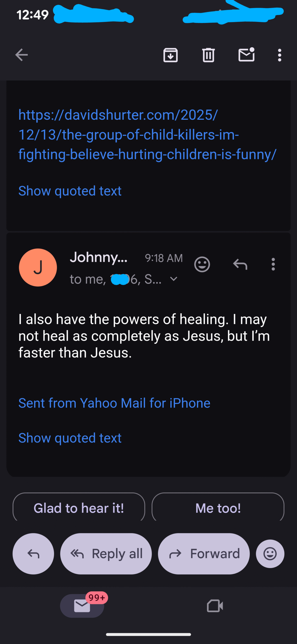Screen dimensions: 297x644
Task: Choose the "Glad to hear it!" smart reply
Action: click(79, 508)
